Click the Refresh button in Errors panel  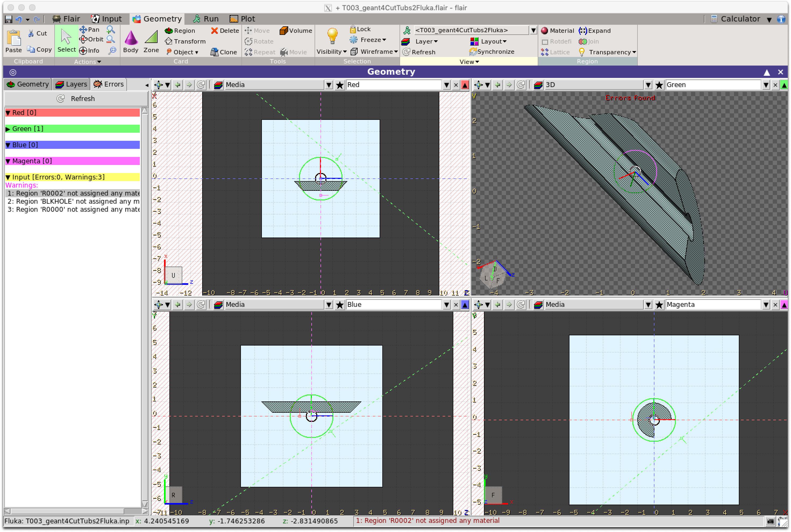pos(76,99)
